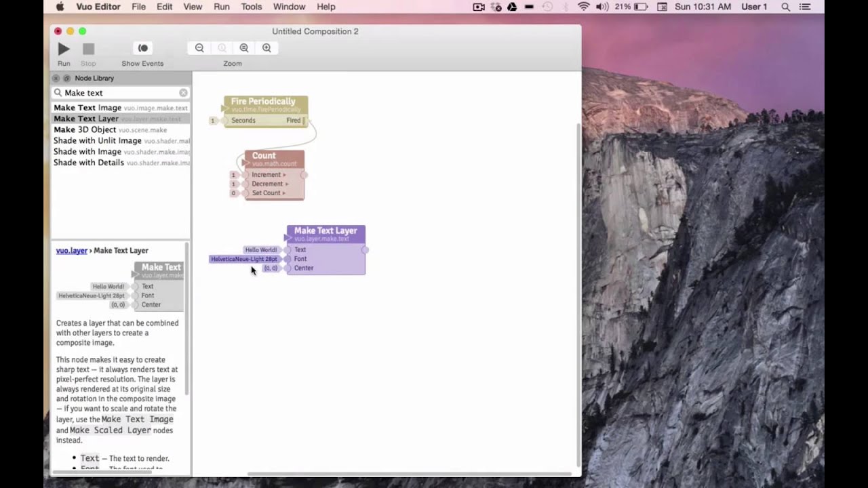Select Shade with Unlit Image entry
Image resolution: width=868 pixels, height=488 pixels.
pos(121,140)
